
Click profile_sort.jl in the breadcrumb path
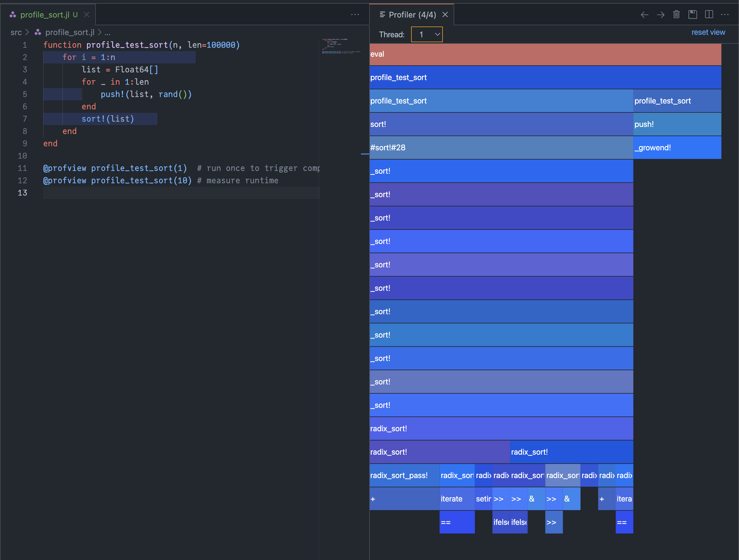(69, 32)
